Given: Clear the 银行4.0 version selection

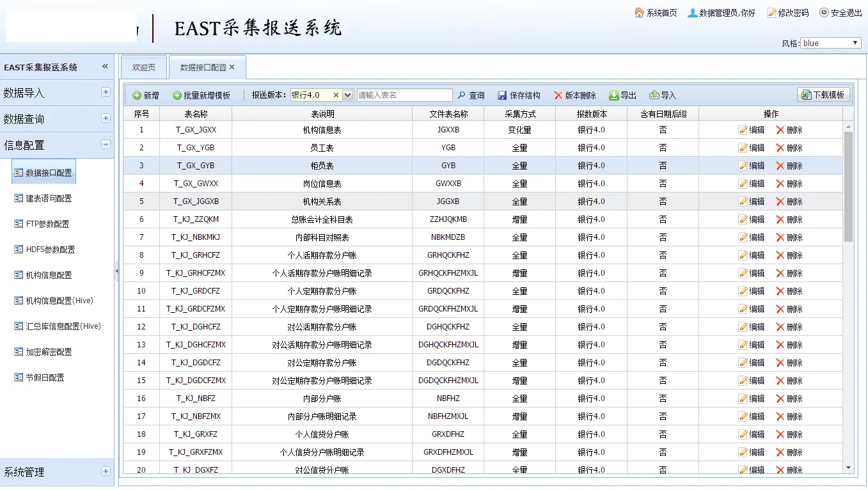Looking at the screenshot, I should 336,95.
